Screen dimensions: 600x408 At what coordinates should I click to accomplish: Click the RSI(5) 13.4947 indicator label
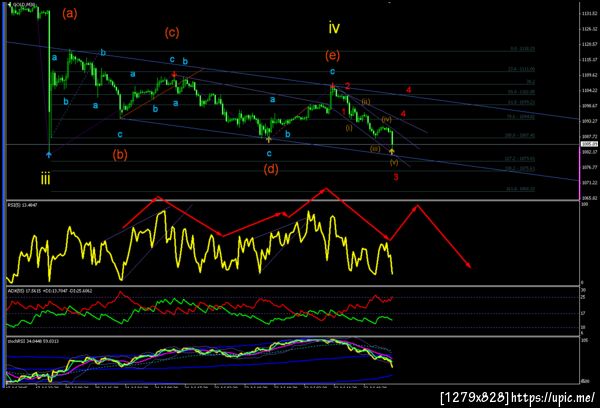point(22,205)
